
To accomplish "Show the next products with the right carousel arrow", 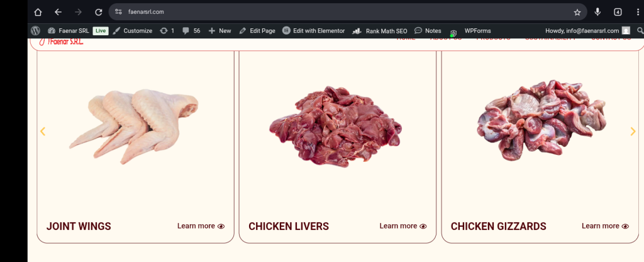I will 633,131.
